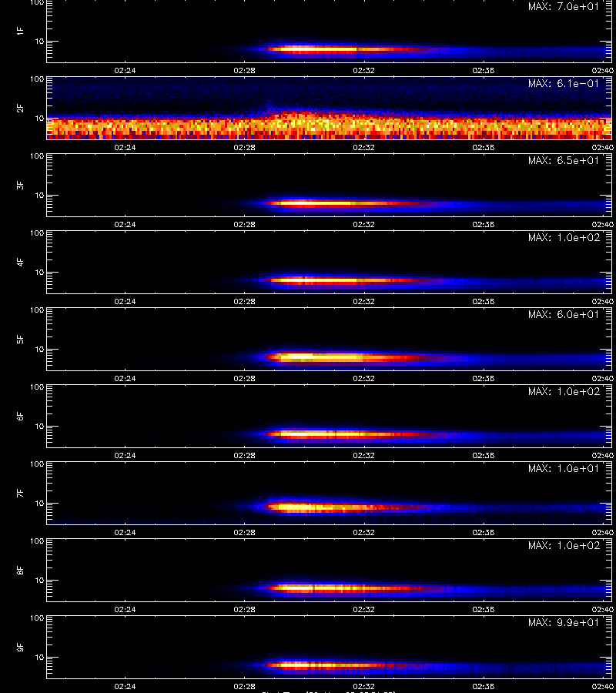Select the MAX: 1.0e+02 readout in 4F panel
This screenshot has width=616, height=693.
tap(564, 237)
